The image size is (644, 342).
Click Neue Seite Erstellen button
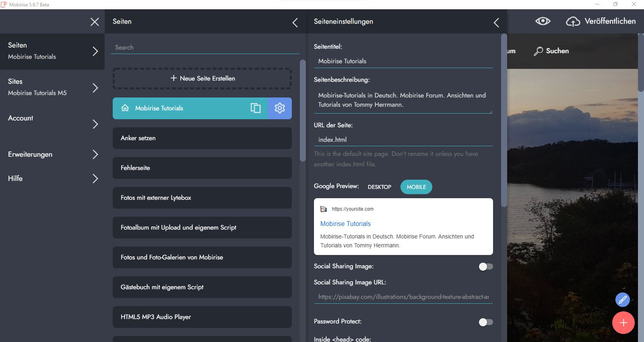[x=202, y=79]
